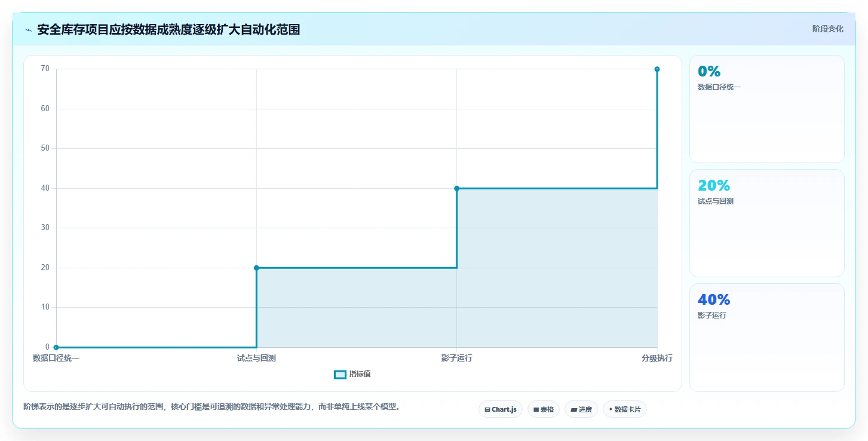Click the 分级执行 x-axis label
868x441 pixels.
657,358
